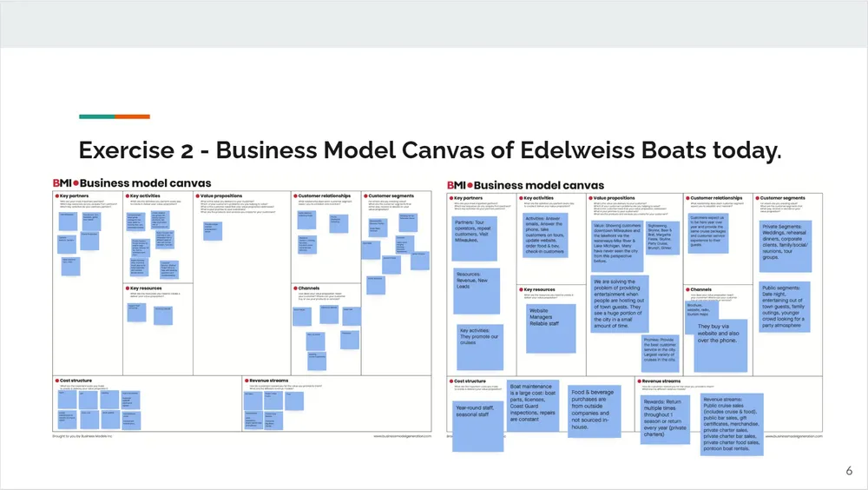Select 'They buy via website' sticky note
This screenshot has width=868, height=490.
720,345
